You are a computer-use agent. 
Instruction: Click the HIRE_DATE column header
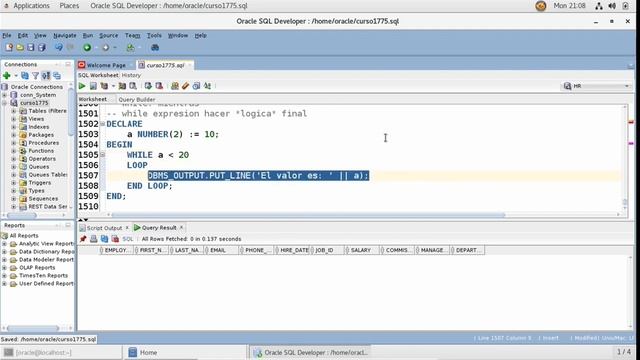[x=291, y=250]
